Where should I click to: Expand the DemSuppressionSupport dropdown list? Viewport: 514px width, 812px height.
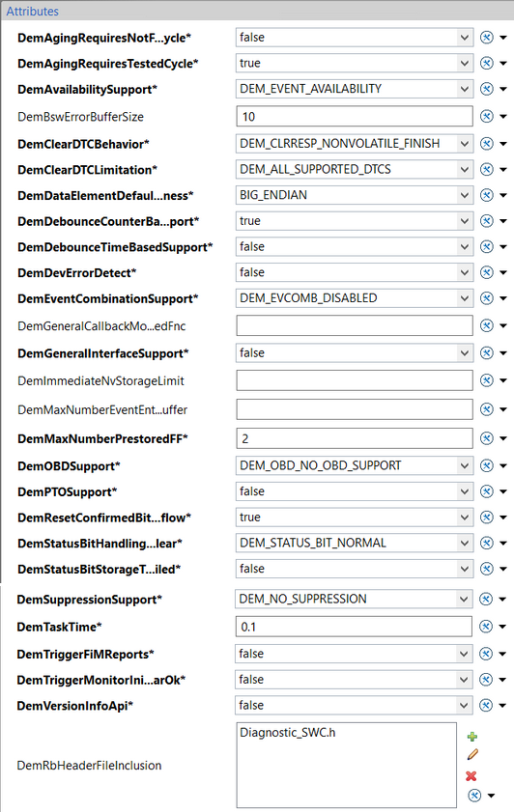354,600
